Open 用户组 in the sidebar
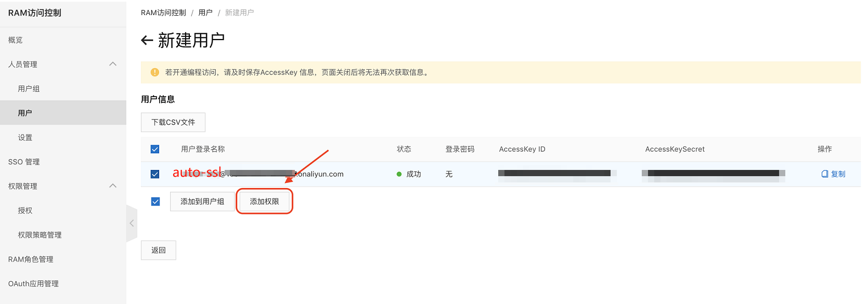 pos(29,89)
